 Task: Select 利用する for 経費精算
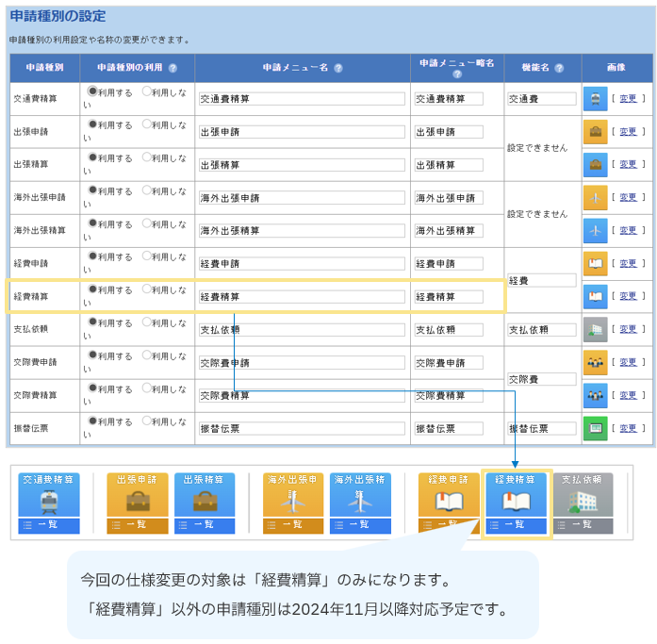coord(92,289)
